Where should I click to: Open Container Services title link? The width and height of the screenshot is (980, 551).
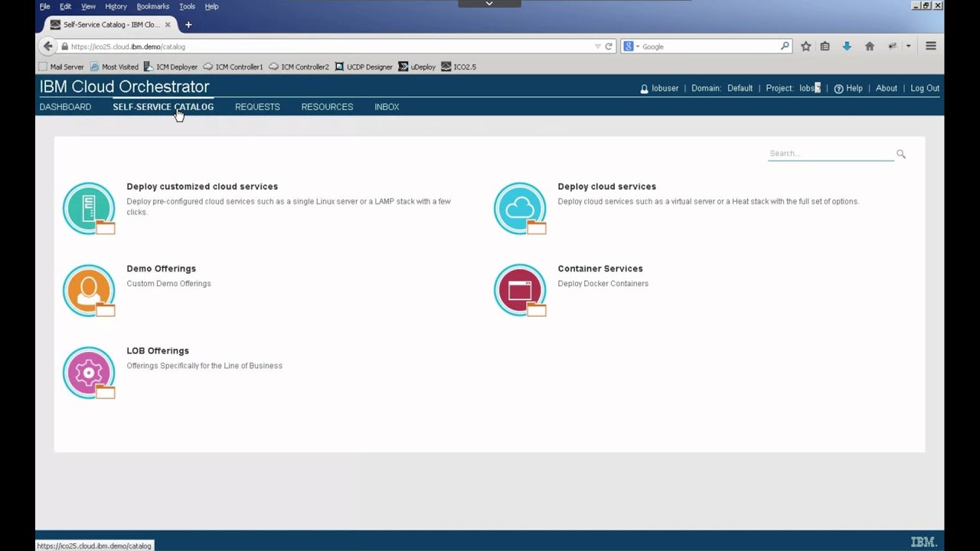[x=600, y=269]
